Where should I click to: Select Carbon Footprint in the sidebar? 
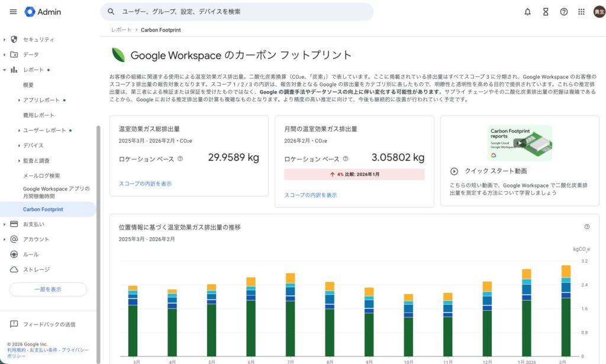pos(43,210)
